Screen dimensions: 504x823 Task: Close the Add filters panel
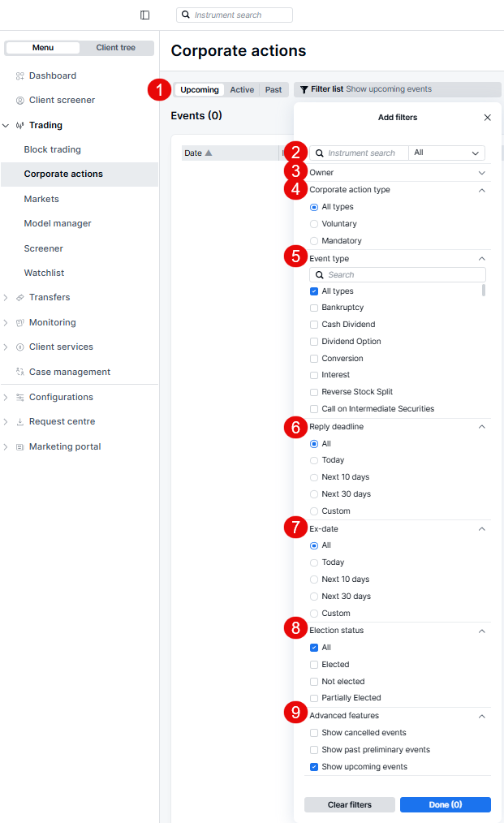point(487,118)
